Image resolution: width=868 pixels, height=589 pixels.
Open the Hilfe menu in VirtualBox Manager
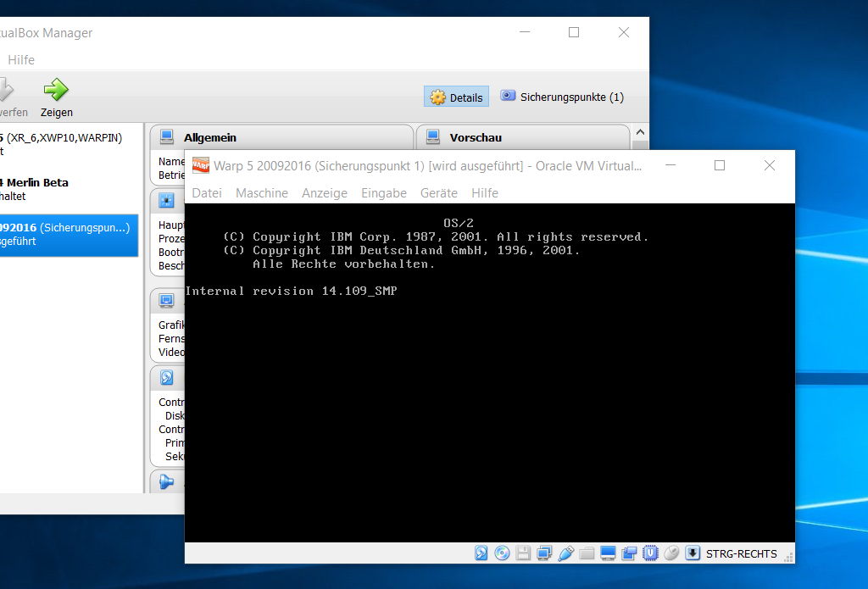tap(21, 60)
